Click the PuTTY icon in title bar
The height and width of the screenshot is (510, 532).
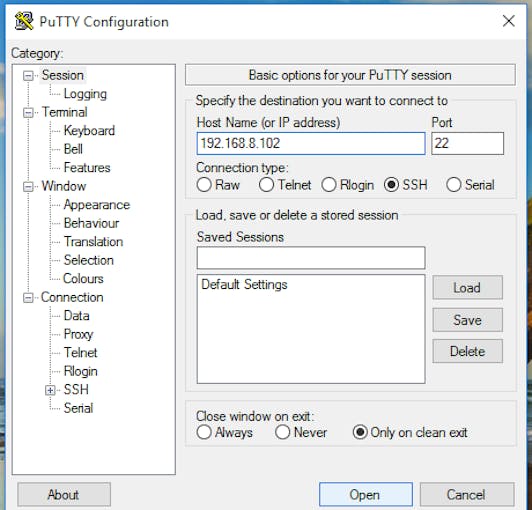coord(24,21)
